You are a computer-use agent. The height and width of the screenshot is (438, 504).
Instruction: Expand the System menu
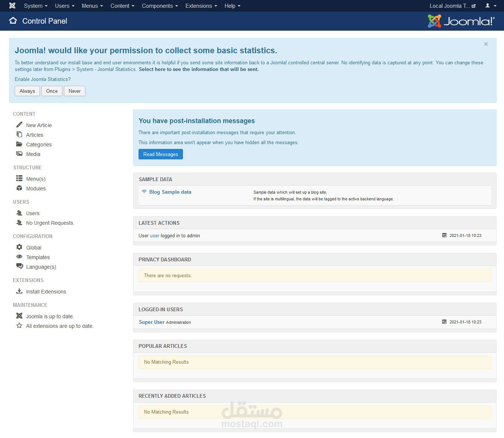[x=35, y=6]
